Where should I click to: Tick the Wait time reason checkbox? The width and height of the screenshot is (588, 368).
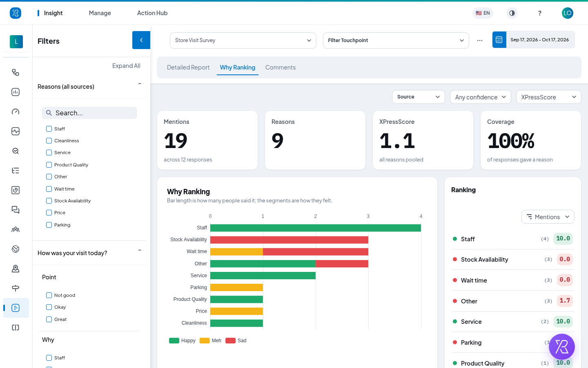tap(49, 189)
